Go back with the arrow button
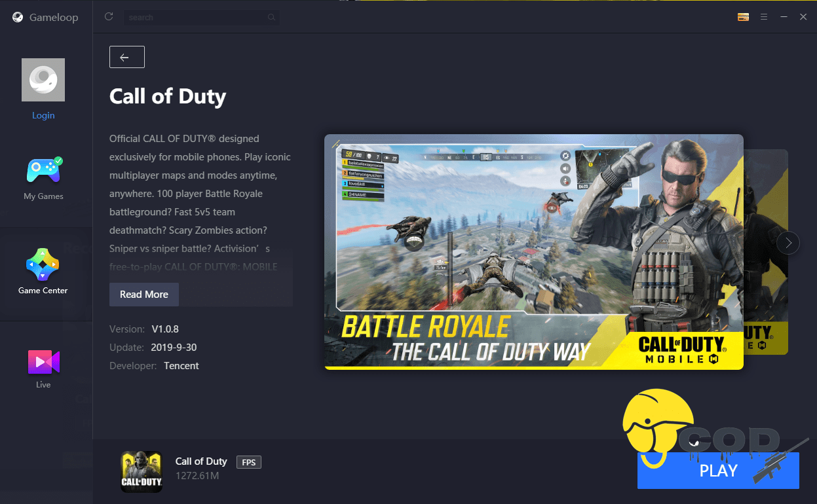 click(127, 57)
